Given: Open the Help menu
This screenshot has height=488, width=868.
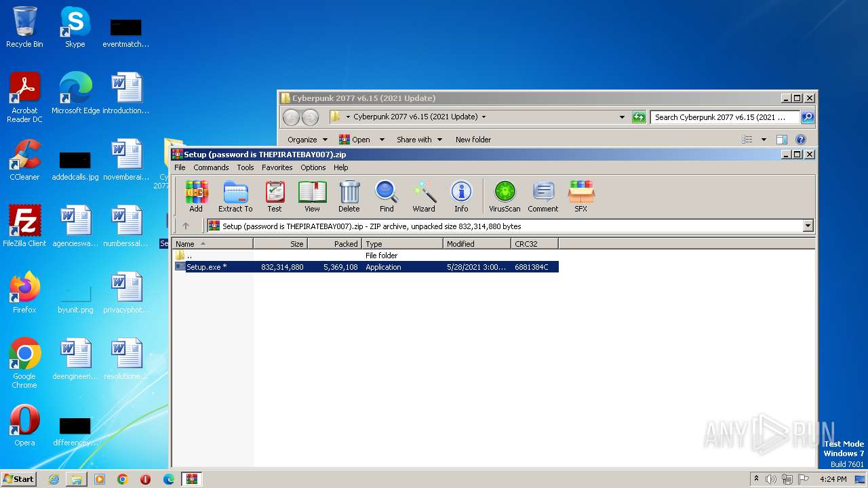Looking at the screenshot, I should tap(341, 167).
